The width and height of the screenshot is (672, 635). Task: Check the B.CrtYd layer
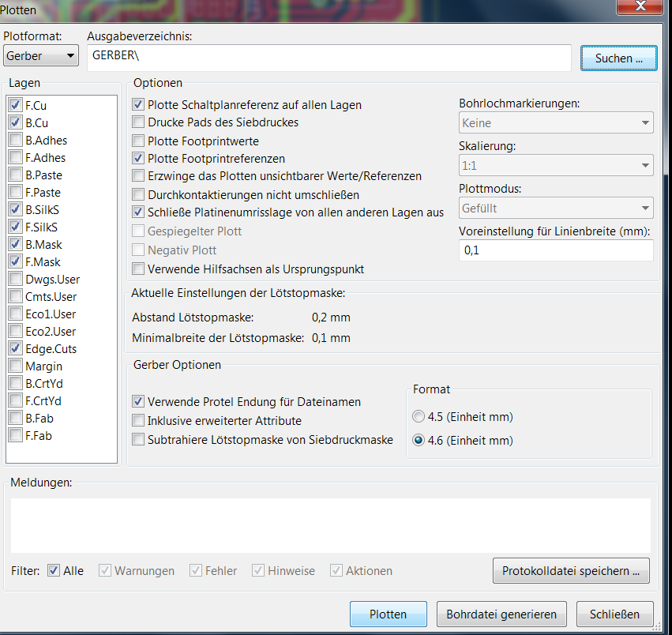click(x=16, y=383)
